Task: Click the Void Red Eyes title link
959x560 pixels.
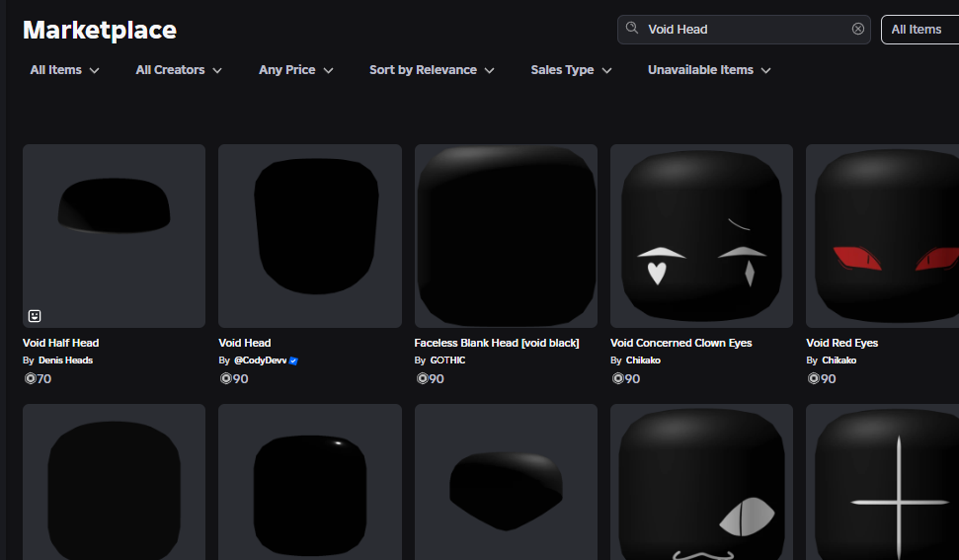Action: [841, 343]
